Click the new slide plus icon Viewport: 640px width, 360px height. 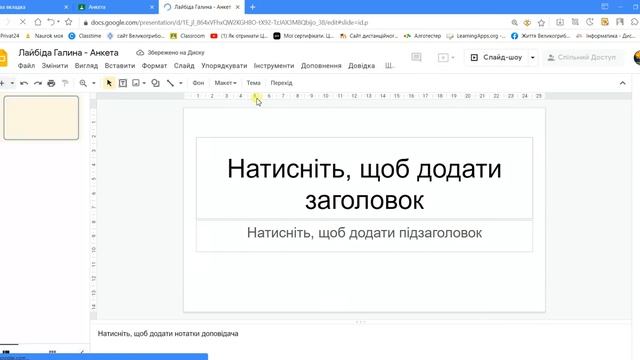point(2,83)
